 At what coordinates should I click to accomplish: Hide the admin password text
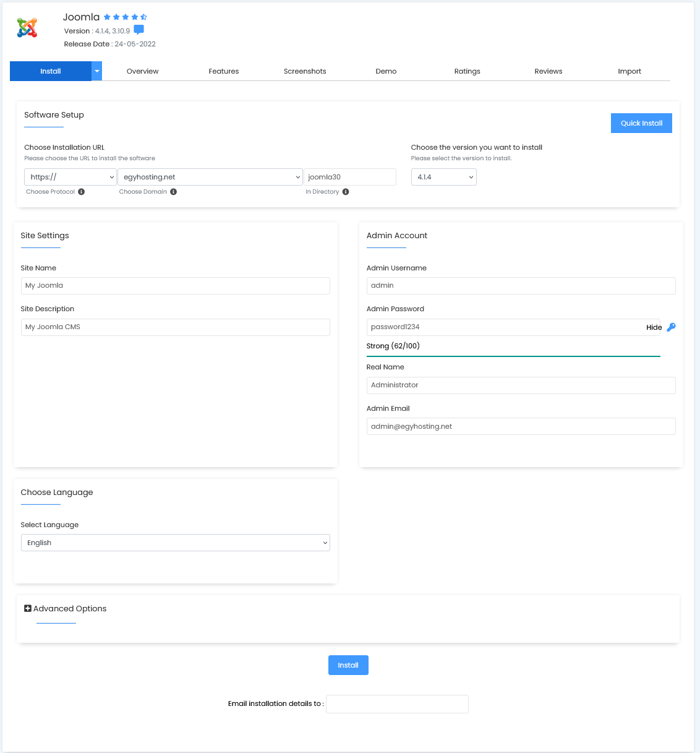(x=654, y=327)
